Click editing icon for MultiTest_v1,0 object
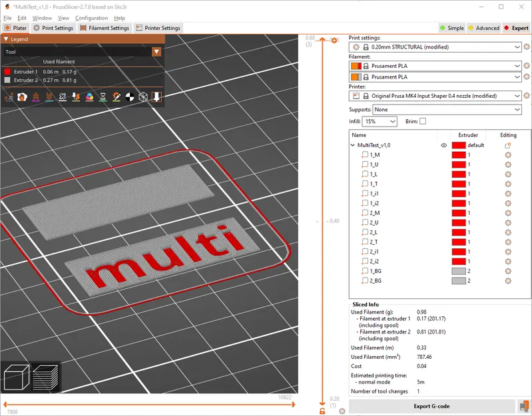Image resolution: width=532 pixels, height=416 pixels. click(x=508, y=145)
